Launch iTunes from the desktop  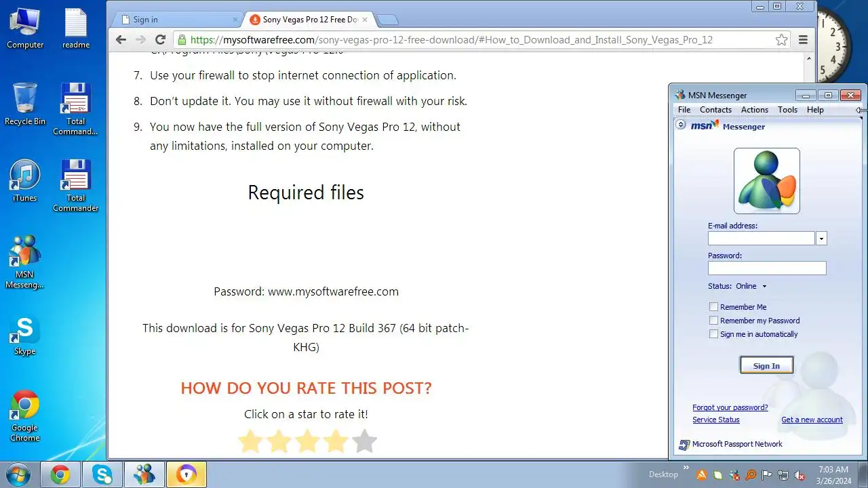click(25, 181)
